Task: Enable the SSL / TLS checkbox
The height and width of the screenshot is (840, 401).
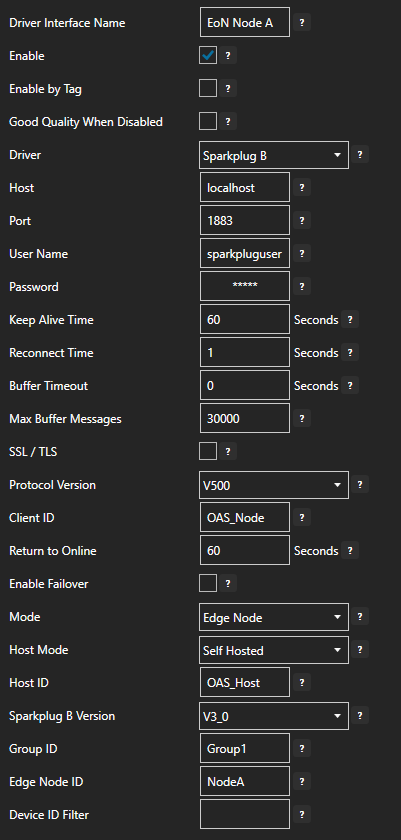Action: coord(208,451)
